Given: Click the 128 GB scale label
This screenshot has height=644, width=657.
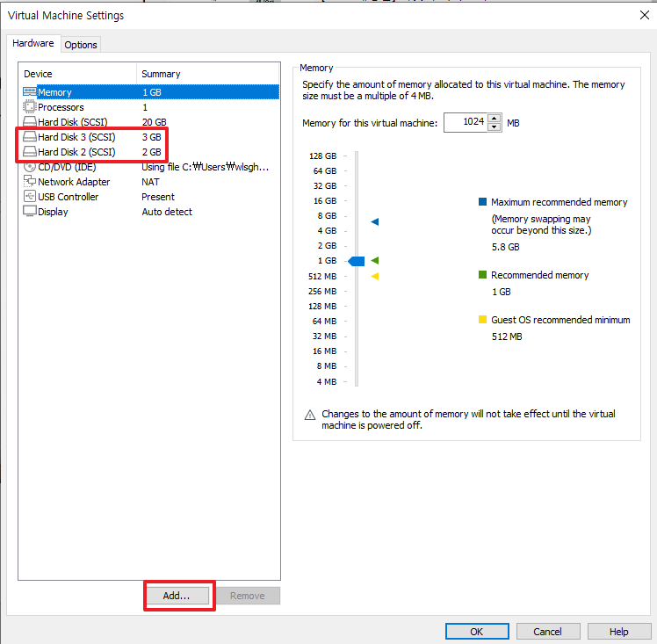Looking at the screenshot, I should point(322,156).
